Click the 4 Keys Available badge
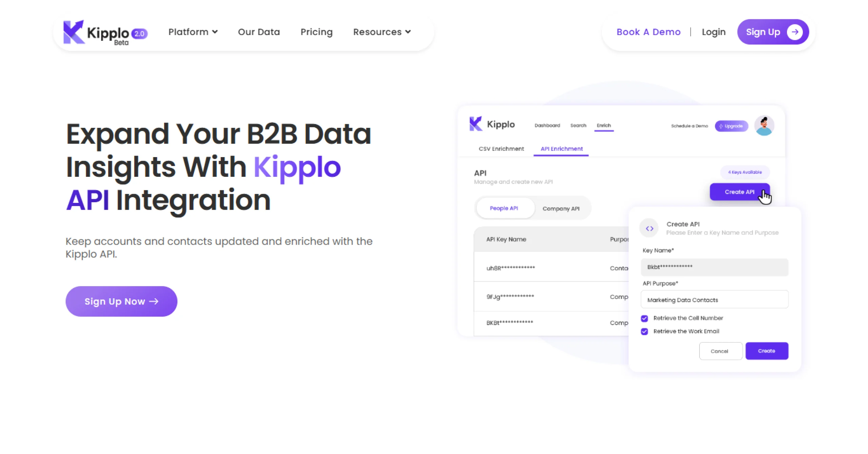Viewport: 868px width, 454px height. [x=745, y=172]
